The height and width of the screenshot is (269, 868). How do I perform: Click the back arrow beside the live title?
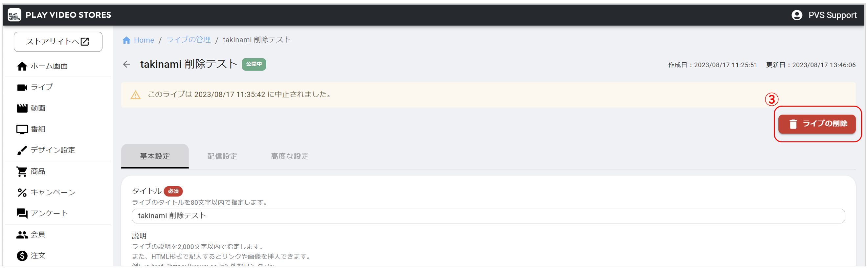click(126, 64)
